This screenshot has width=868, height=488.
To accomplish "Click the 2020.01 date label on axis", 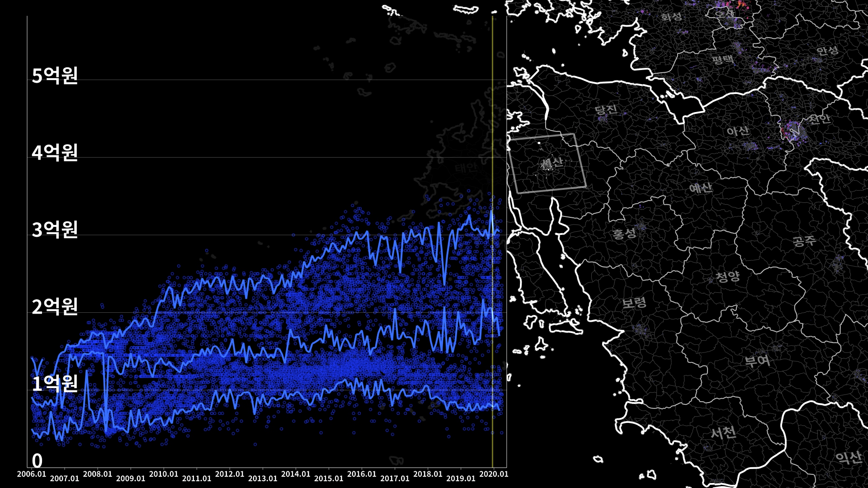I will pyautogui.click(x=493, y=474).
